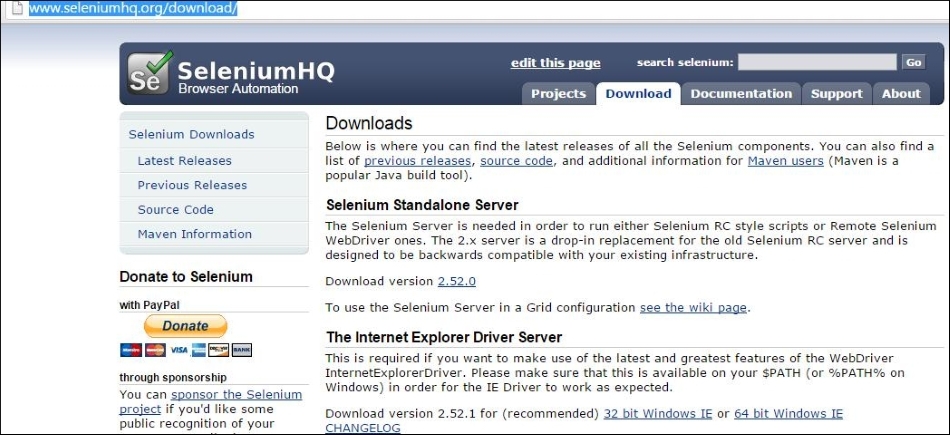Click the Visa card icon
The width and height of the screenshot is (950, 435).
point(179,350)
